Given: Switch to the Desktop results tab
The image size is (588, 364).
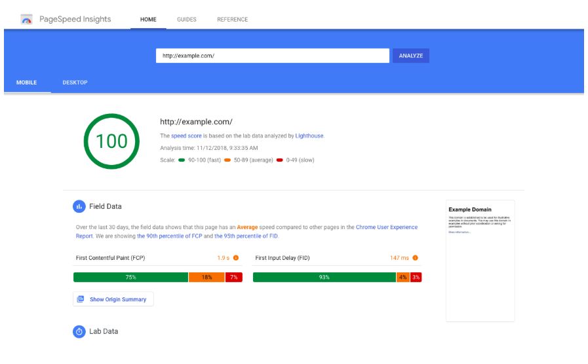Looking at the screenshot, I should 75,82.
